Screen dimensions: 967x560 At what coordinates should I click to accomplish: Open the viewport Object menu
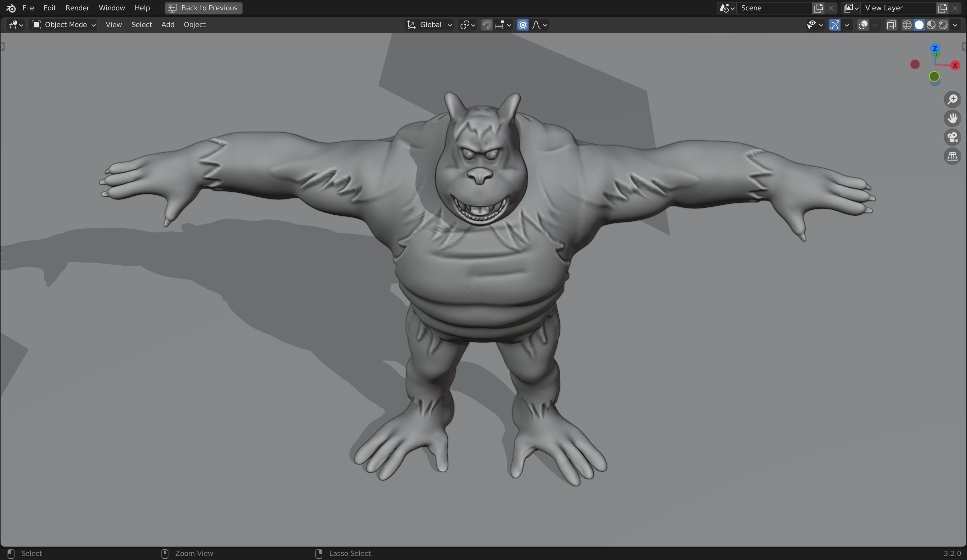coord(195,25)
